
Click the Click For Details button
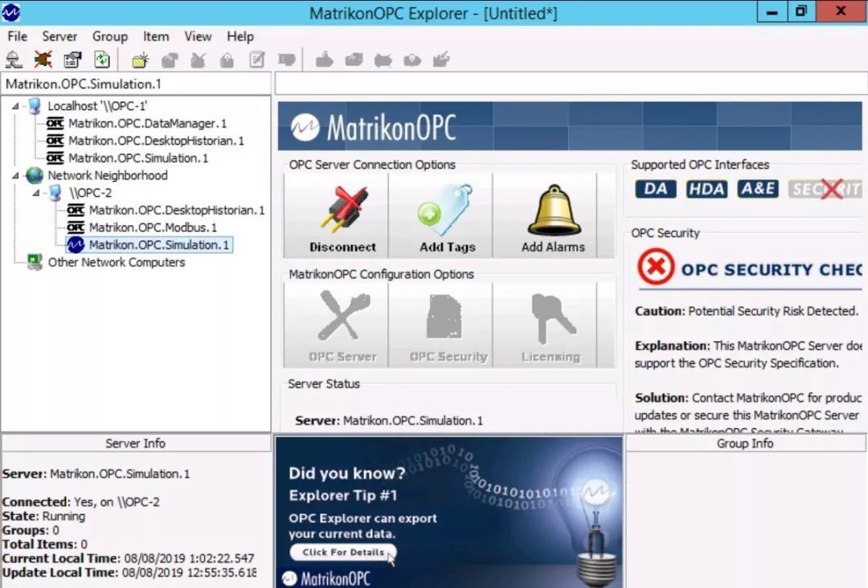(343, 552)
